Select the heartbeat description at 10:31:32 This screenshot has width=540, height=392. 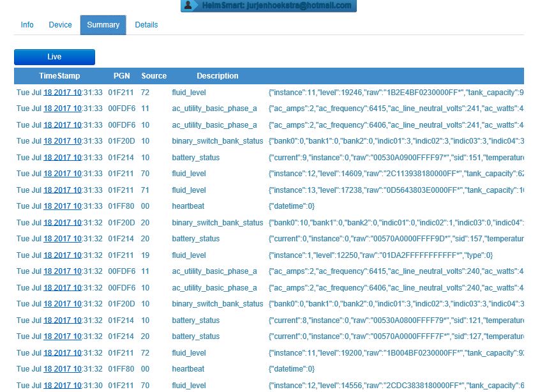(188, 369)
